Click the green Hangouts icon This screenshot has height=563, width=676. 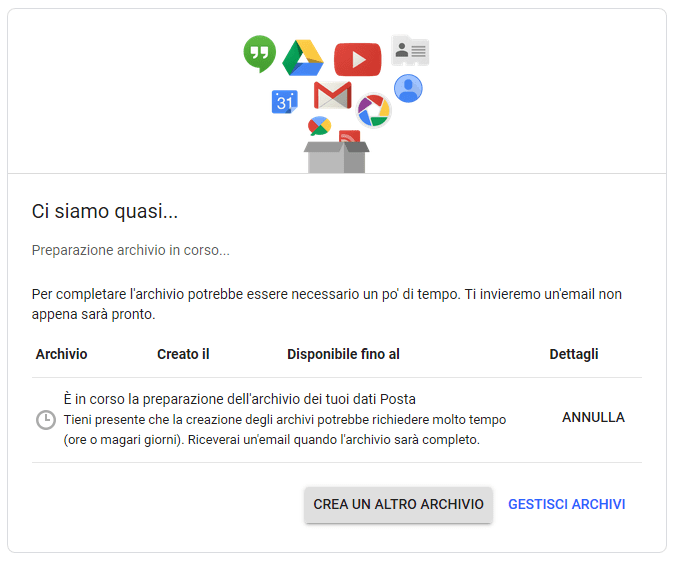tap(260, 53)
